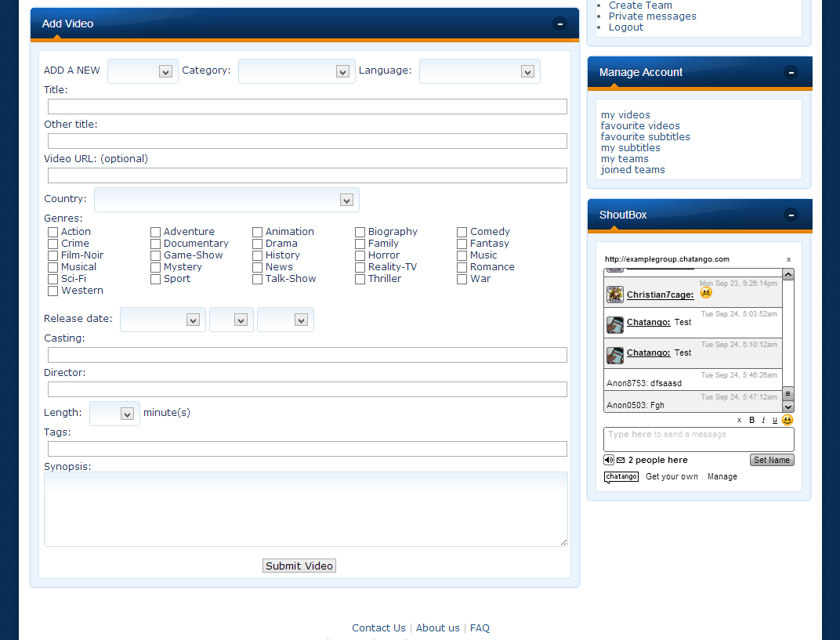Open Private messages from the sidebar
Screen dimensions: 840x640
click(x=652, y=16)
